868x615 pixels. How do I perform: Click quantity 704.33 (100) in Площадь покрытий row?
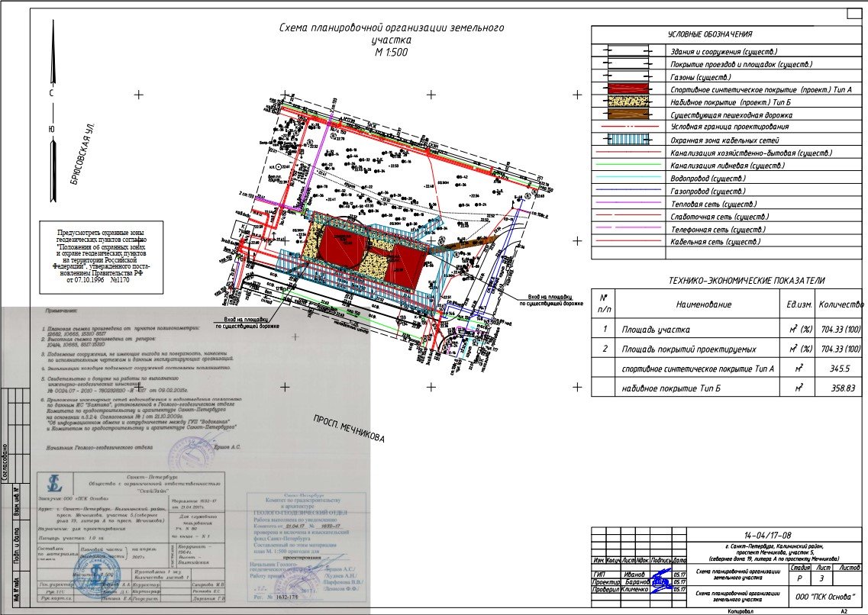(841, 349)
